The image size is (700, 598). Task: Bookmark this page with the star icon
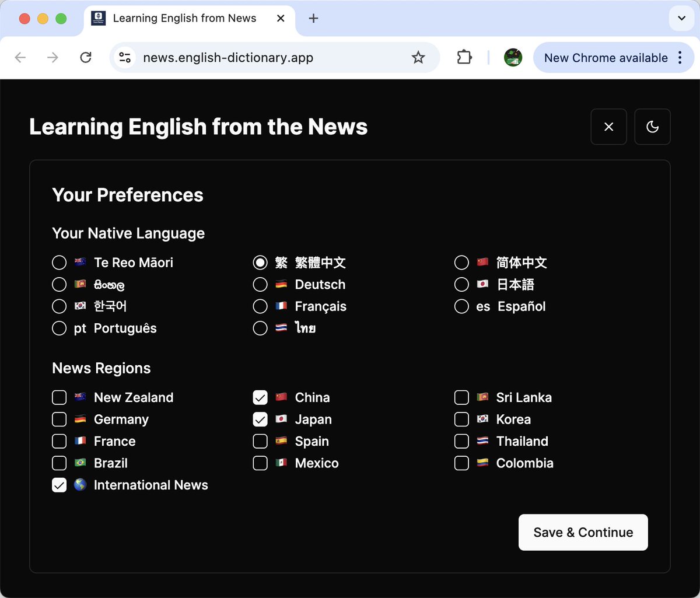418,57
